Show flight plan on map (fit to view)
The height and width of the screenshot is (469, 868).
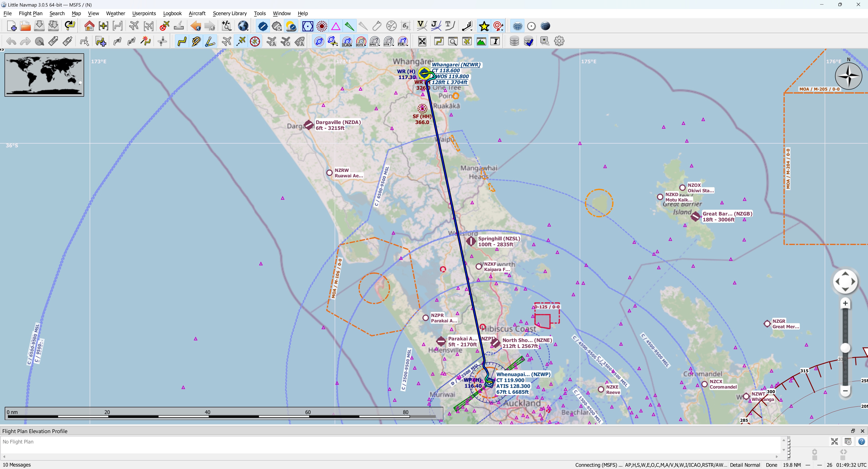click(x=422, y=41)
